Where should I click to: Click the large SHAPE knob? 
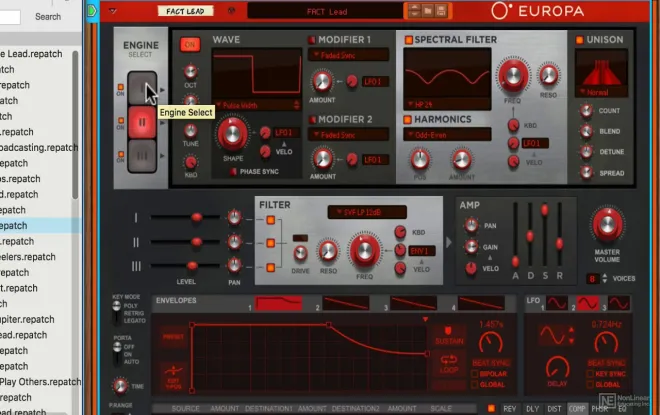tap(232, 134)
